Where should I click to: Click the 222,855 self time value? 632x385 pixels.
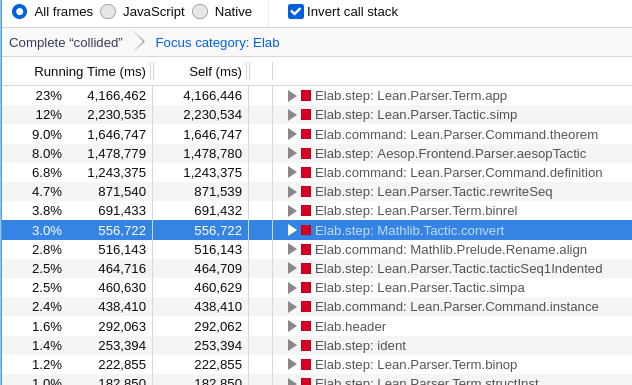tap(218, 364)
